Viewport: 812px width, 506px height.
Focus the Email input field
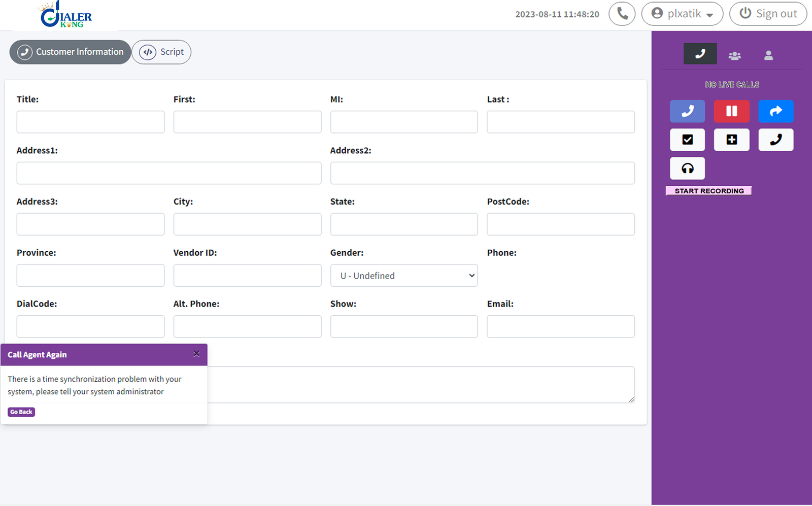tap(561, 326)
